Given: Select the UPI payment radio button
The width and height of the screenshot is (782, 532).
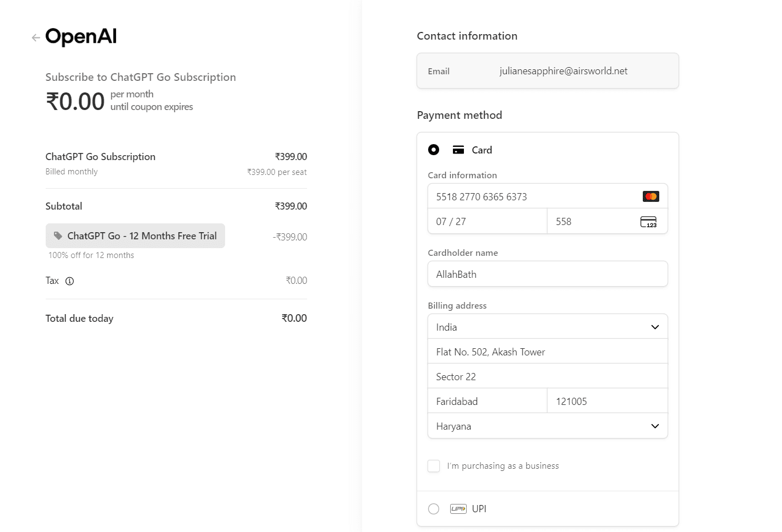Looking at the screenshot, I should 434,509.
